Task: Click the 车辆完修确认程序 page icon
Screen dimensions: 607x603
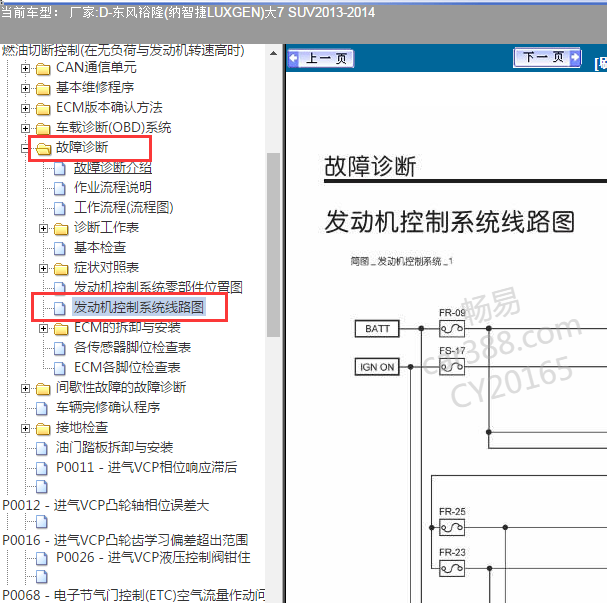Action: coord(41,408)
